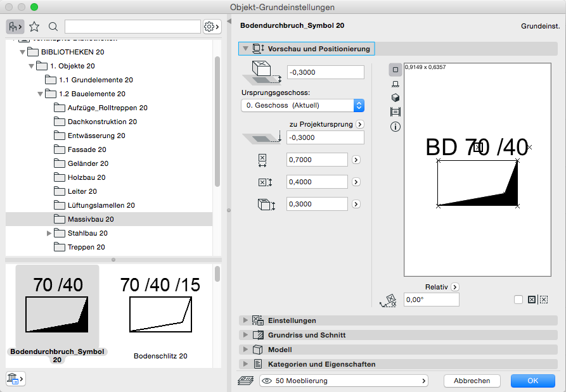Confirm with the OK button

pyautogui.click(x=532, y=381)
